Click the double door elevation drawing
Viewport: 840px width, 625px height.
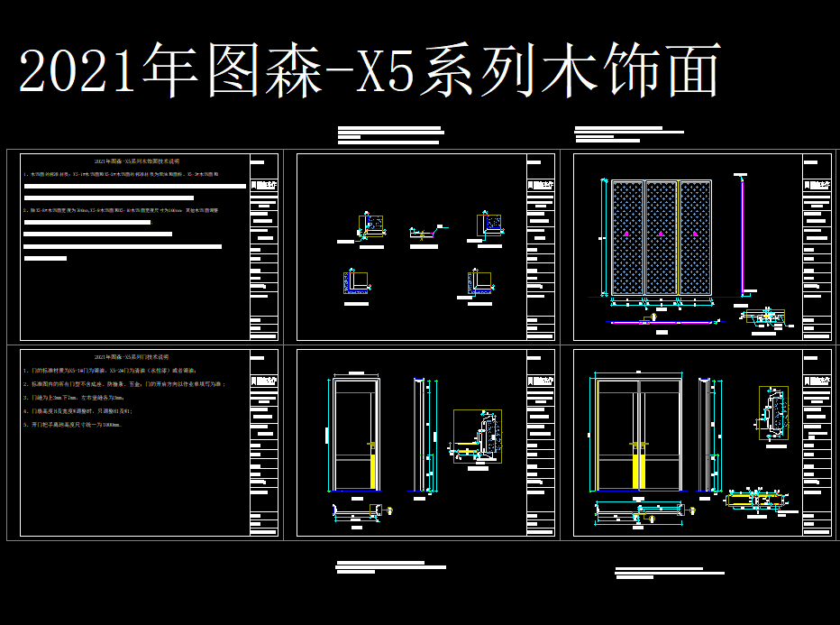point(638,434)
